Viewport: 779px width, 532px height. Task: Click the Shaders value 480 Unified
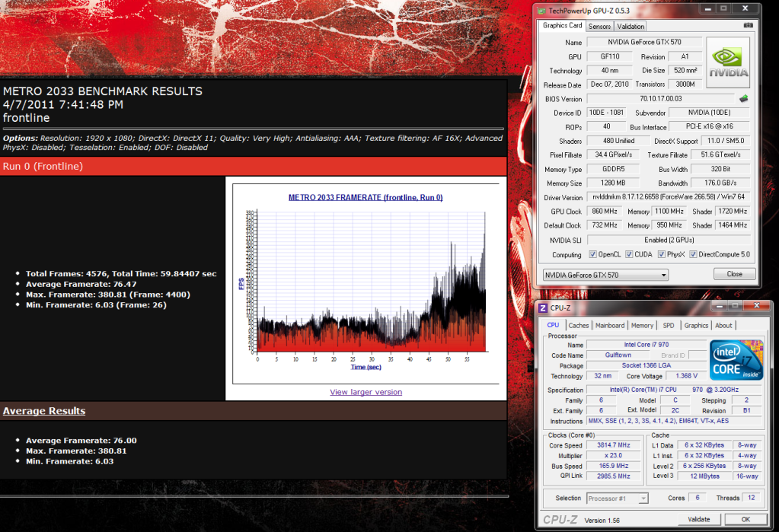[618, 141]
